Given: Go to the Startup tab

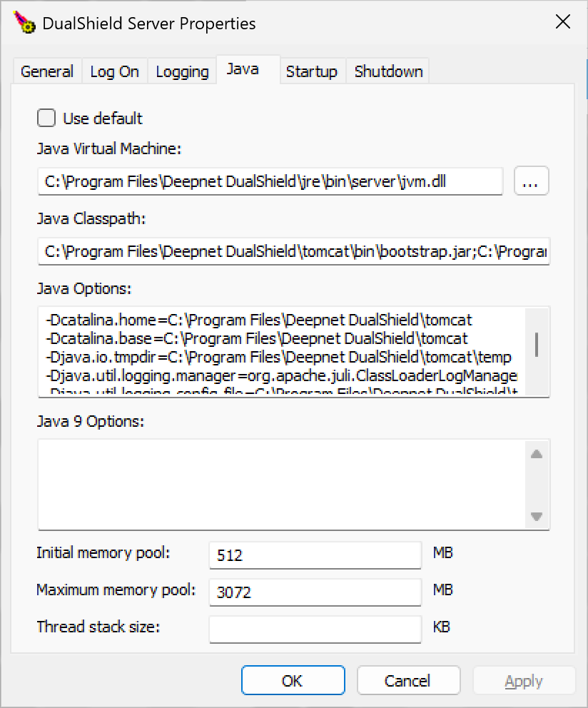Looking at the screenshot, I should pyautogui.click(x=311, y=71).
